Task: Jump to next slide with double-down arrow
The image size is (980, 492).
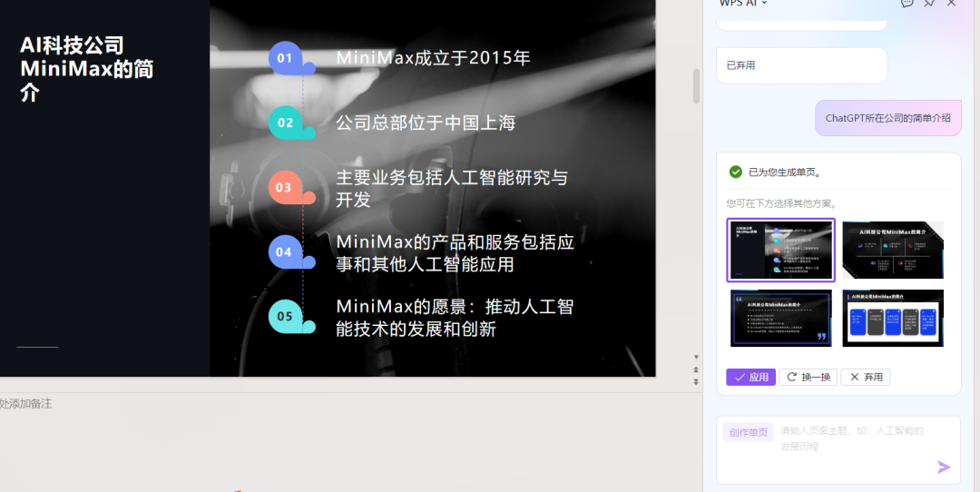Action: (696, 382)
